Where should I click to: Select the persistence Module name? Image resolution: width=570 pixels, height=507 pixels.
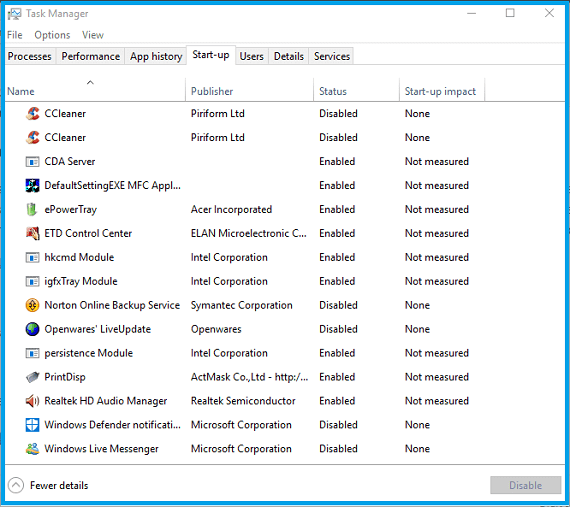point(89,353)
